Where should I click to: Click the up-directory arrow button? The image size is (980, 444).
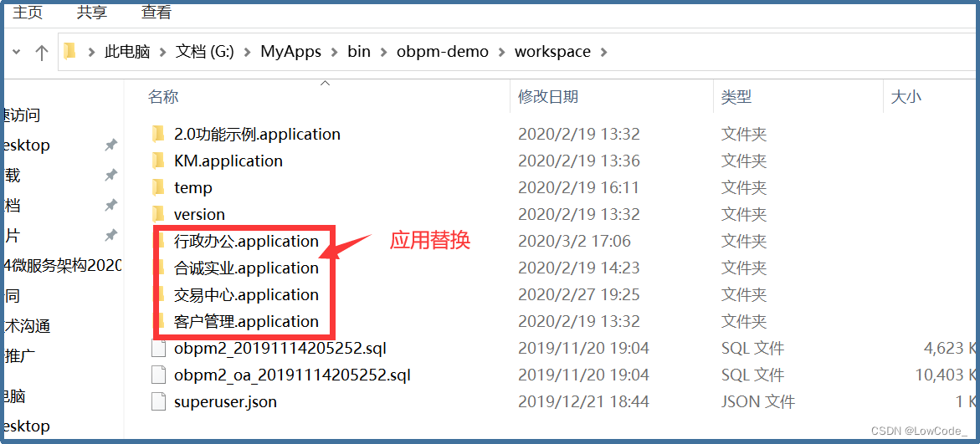(41, 52)
